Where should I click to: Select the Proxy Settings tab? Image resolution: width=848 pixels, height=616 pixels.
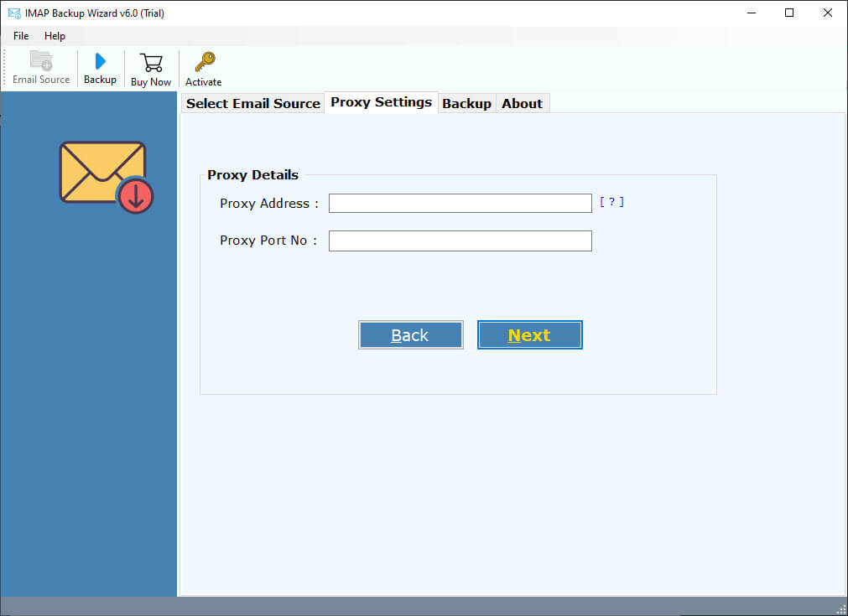click(381, 101)
